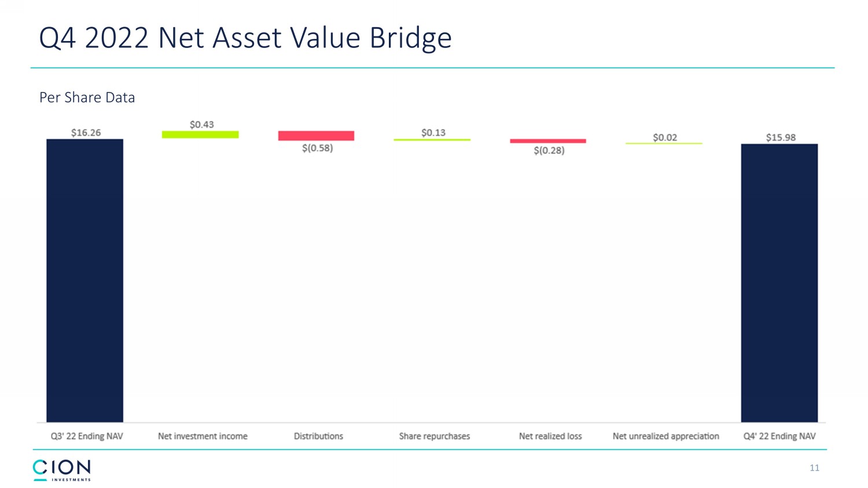This screenshot has width=868, height=488.
Task: Click the page number 11
Action: tap(814, 468)
